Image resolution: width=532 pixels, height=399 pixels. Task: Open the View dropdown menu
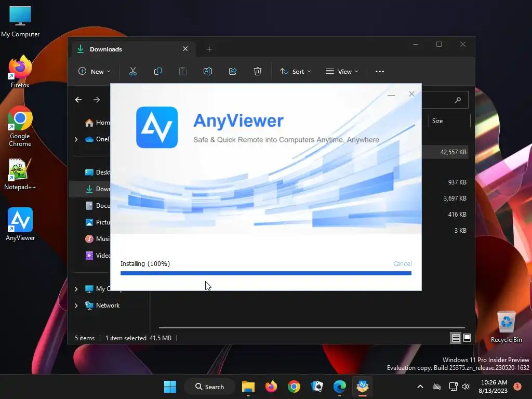(x=342, y=72)
